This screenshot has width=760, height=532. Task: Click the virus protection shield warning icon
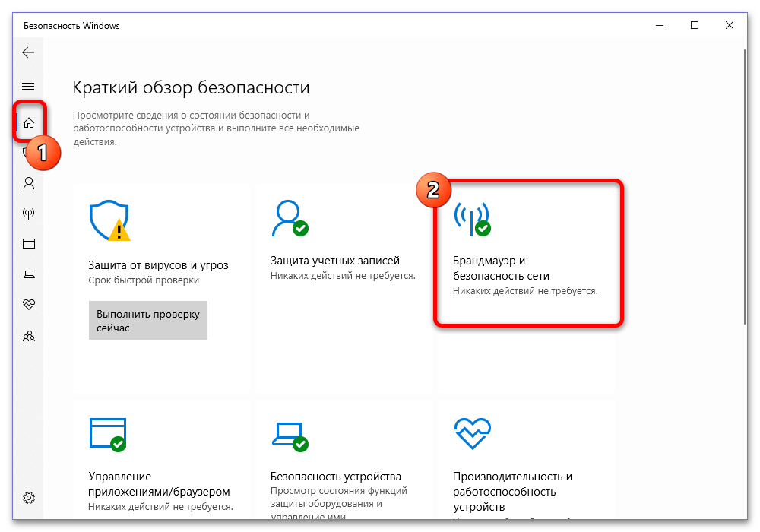pyautogui.click(x=110, y=220)
